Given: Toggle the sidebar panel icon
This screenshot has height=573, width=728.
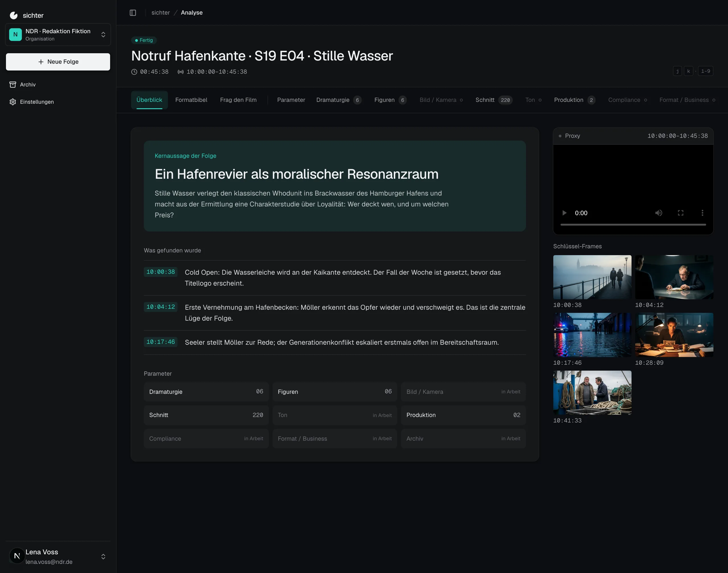Looking at the screenshot, I should (x=133, y=13).
